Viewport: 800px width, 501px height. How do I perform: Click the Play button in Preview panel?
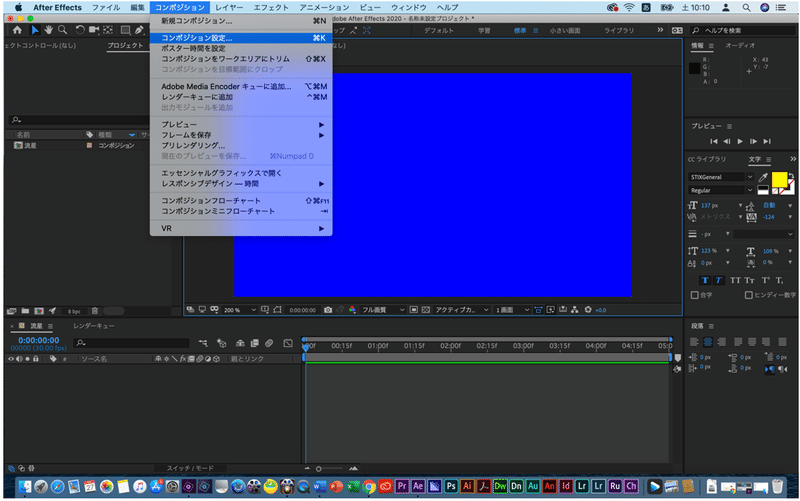[x=740, y=141]
